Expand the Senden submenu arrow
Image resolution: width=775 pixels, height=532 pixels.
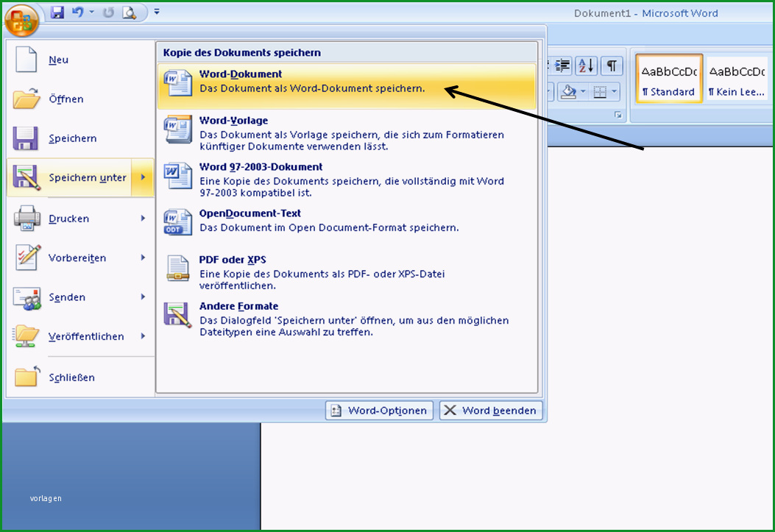[144, 297]
